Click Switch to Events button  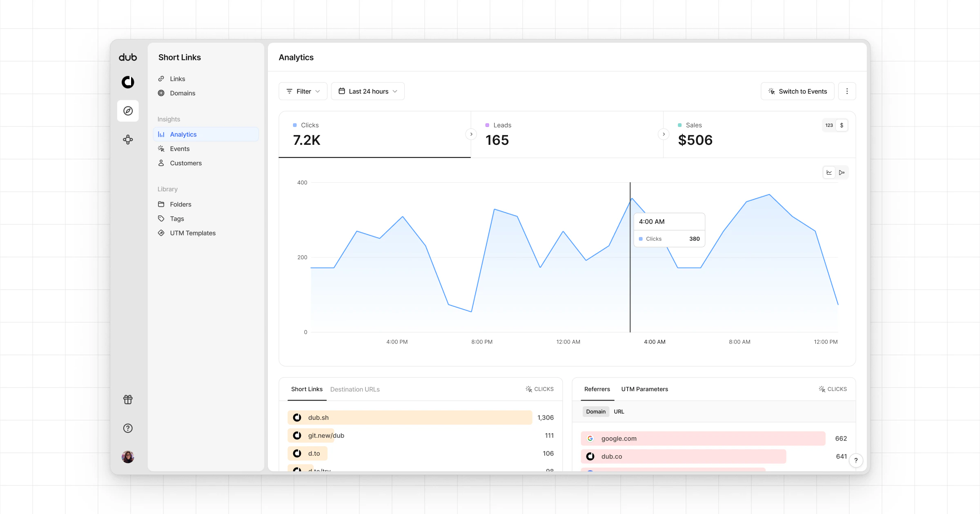coord(797,91)
